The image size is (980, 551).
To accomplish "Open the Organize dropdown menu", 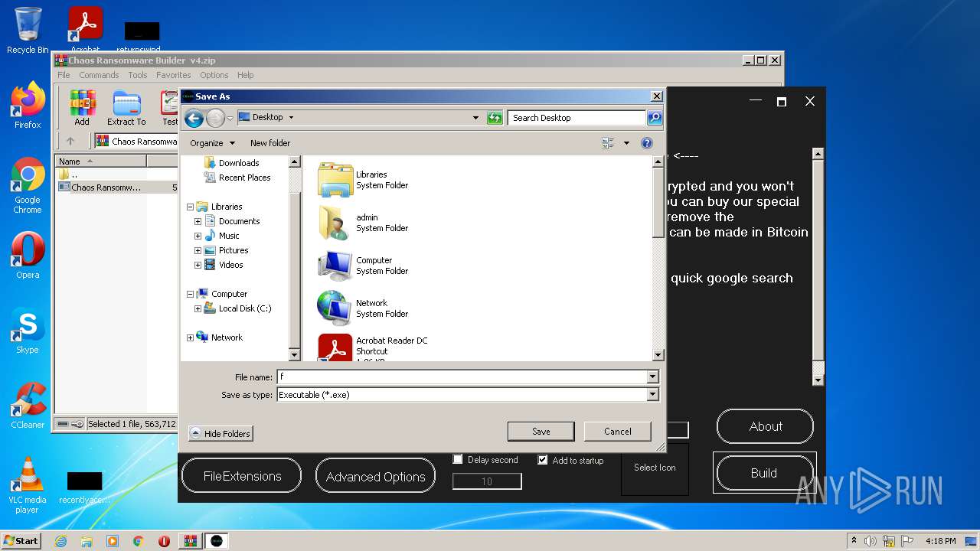I will pyautogui.click(x=212, y=143).
